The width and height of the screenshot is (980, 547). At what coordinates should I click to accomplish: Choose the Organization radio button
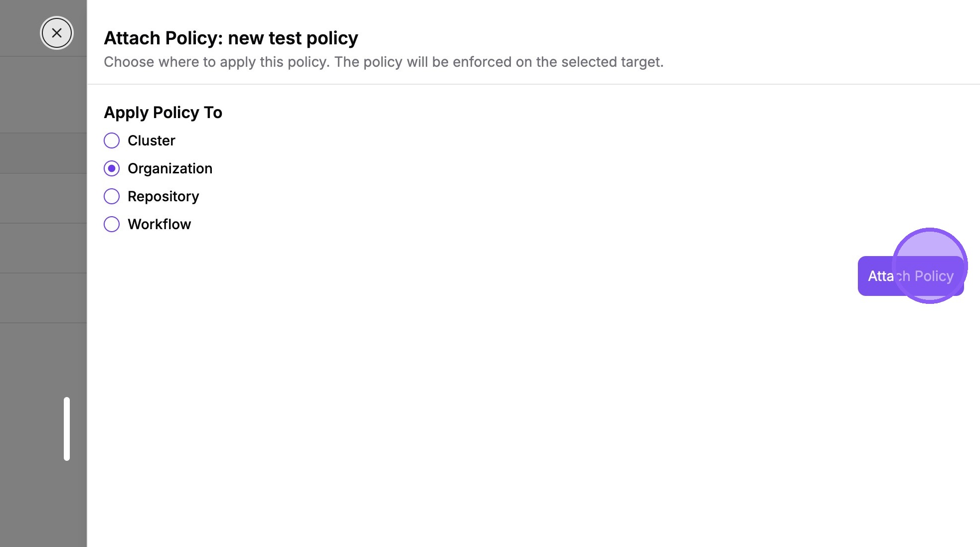click(x=112, y=168)
